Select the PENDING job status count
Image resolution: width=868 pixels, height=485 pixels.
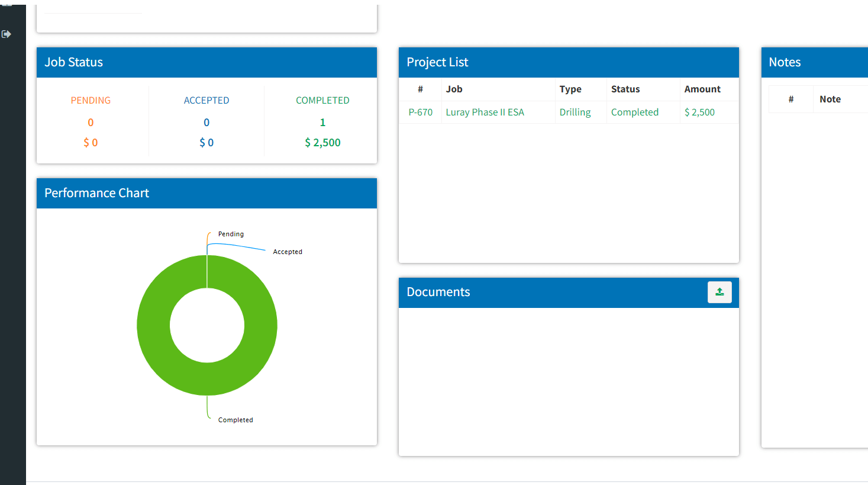coord(91,123)
